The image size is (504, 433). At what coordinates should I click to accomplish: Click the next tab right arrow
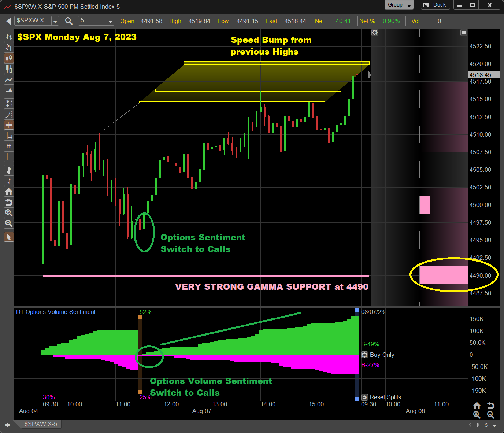(x=478, y=425)
